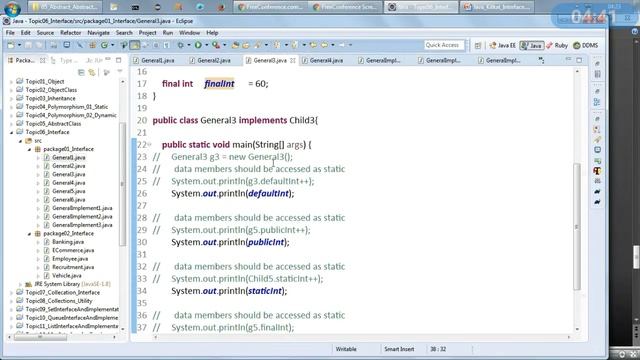The image size is (640, 360).
Task: Click the New Java Package icon
Action: tap(93, 45)
